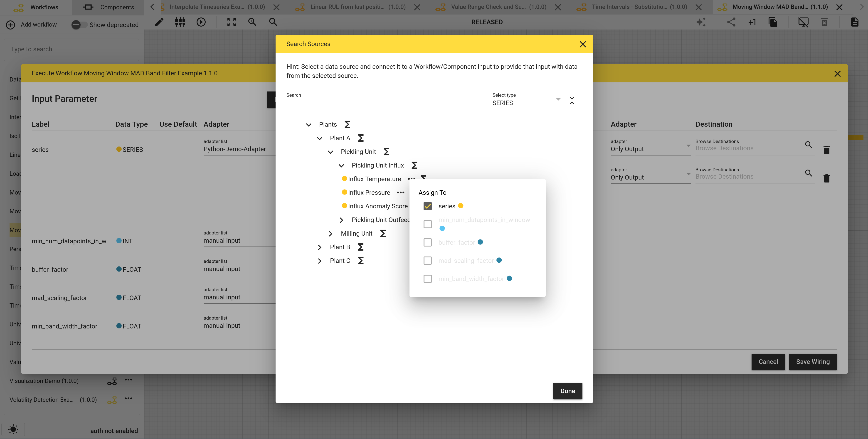The image size is (868, 439).
Task: Check the min_band_width_factor checkbox
Action: 428,279
